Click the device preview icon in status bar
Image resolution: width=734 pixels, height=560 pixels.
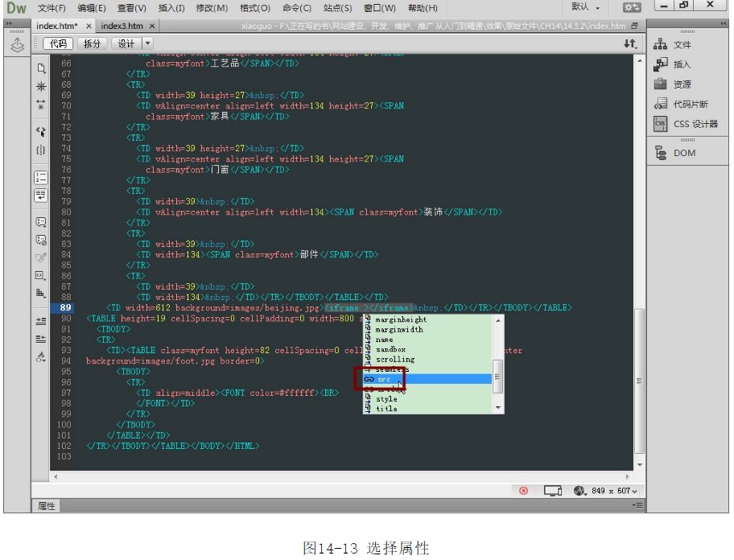tap(552, 491)
